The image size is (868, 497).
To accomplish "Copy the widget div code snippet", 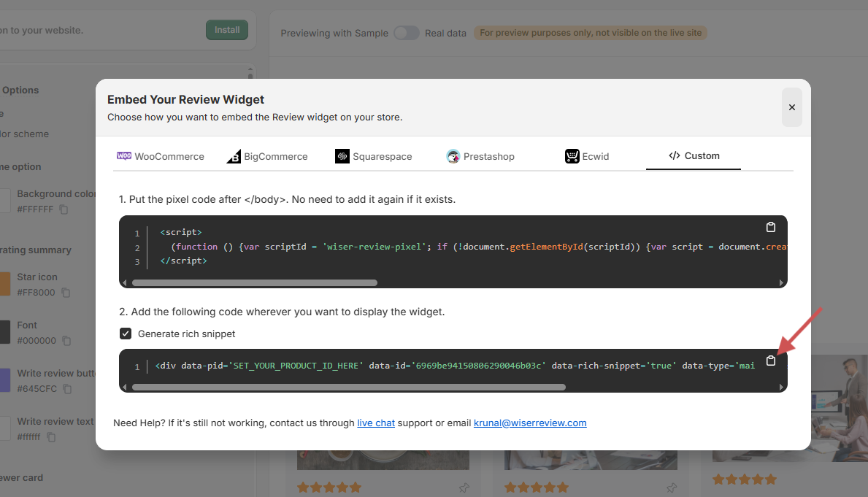I will (770, 361).
